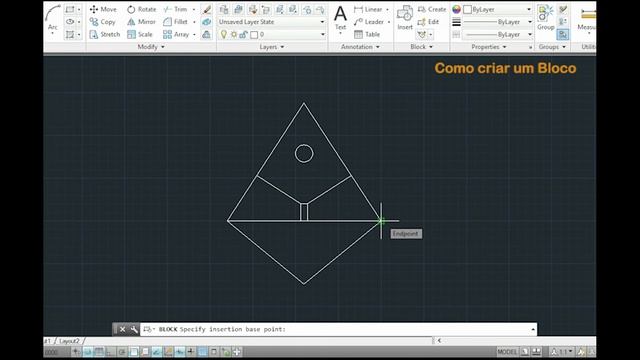Image resolution: width=640 pixels, height=360 pixels.
Task: Click the Erase tool icon
Action: [x=207, y=9]
